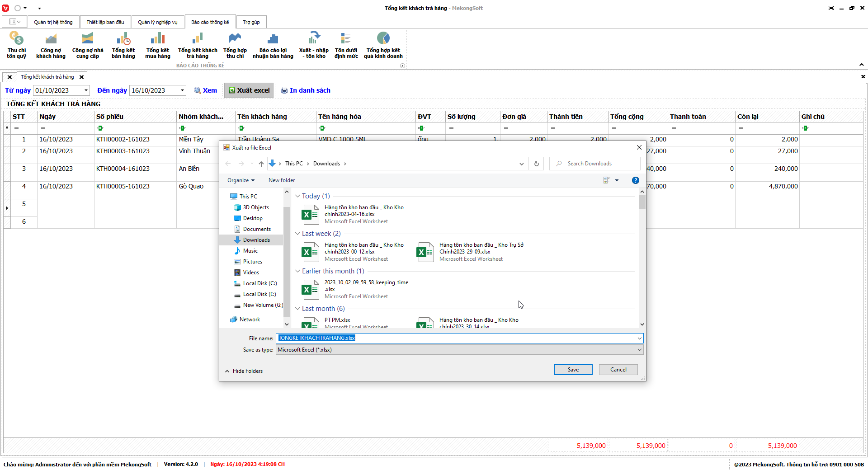This screenshot has width=868, height=470.
Task: Open Xuất - nhập - tồn kho report
Action: (x=314, y=45)
